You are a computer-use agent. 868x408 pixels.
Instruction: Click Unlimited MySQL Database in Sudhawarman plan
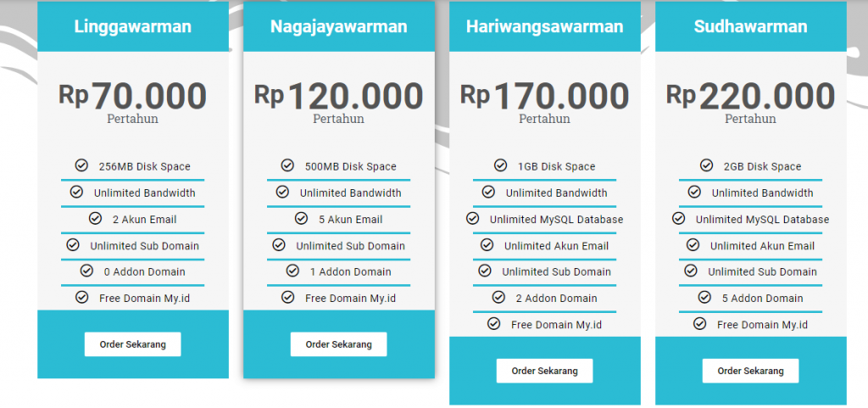(762, 220)
